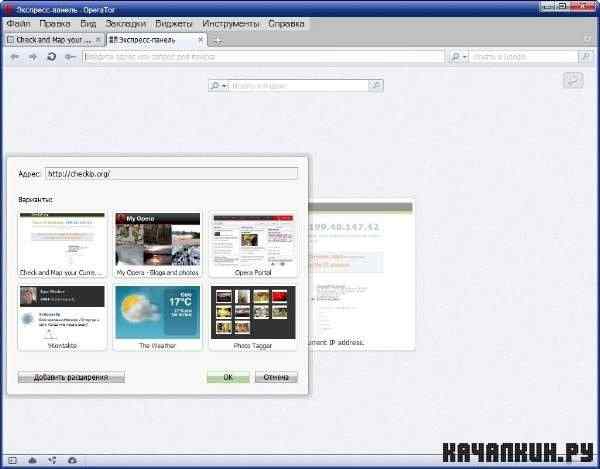Screen dimensions: 600x469
Task: Expand Speed Dial search engine dropdown
Action: coord(218,86)
